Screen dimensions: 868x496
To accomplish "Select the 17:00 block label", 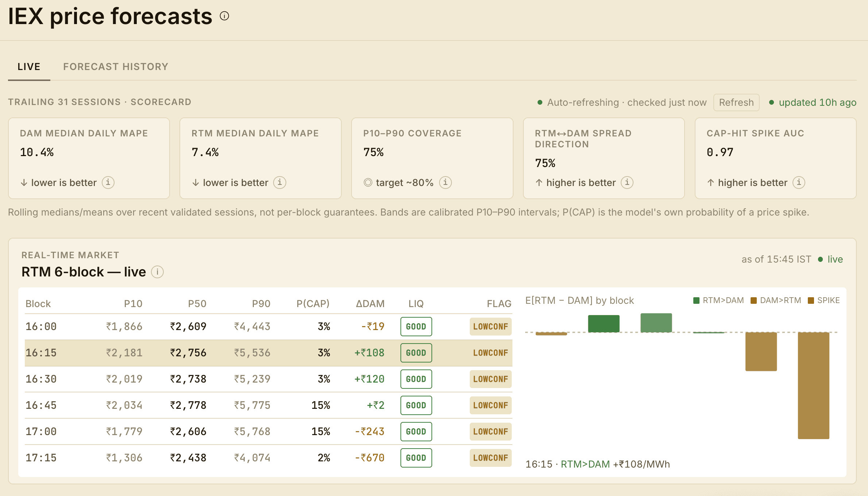I will [x=41, y=431].
